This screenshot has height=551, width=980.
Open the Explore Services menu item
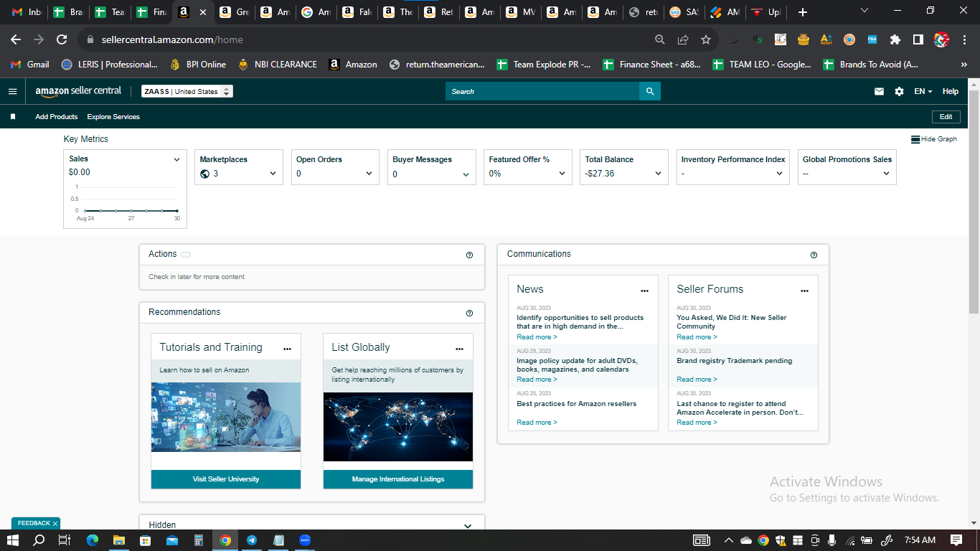pyautogui.click(x=113, y=117)
